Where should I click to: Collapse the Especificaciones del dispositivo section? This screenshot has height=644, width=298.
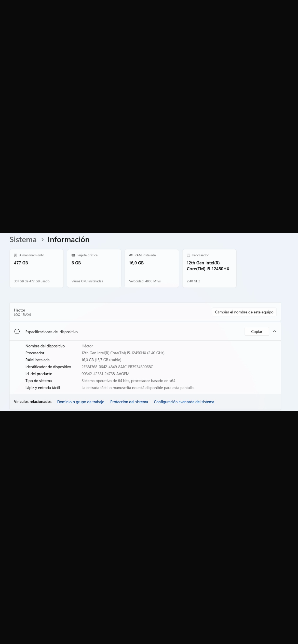point(274,331)
